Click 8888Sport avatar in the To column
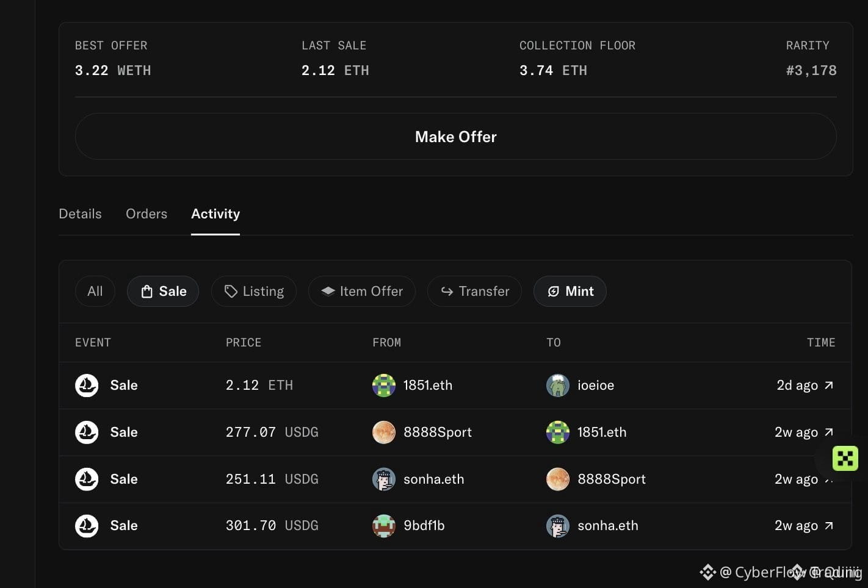Image resolution: width=868 pixels, height=588 pixels. pos(558,479)
